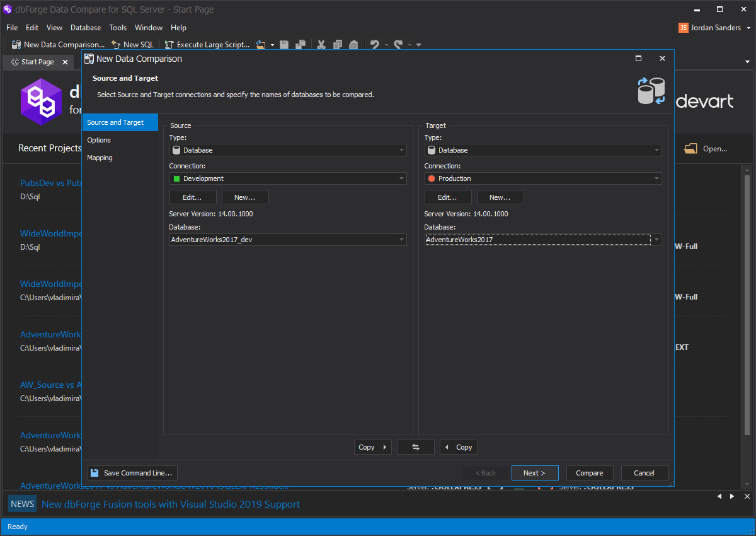756x536 pixels.
Task: Select the Source and Target wizard page
Action: point(120,122)
